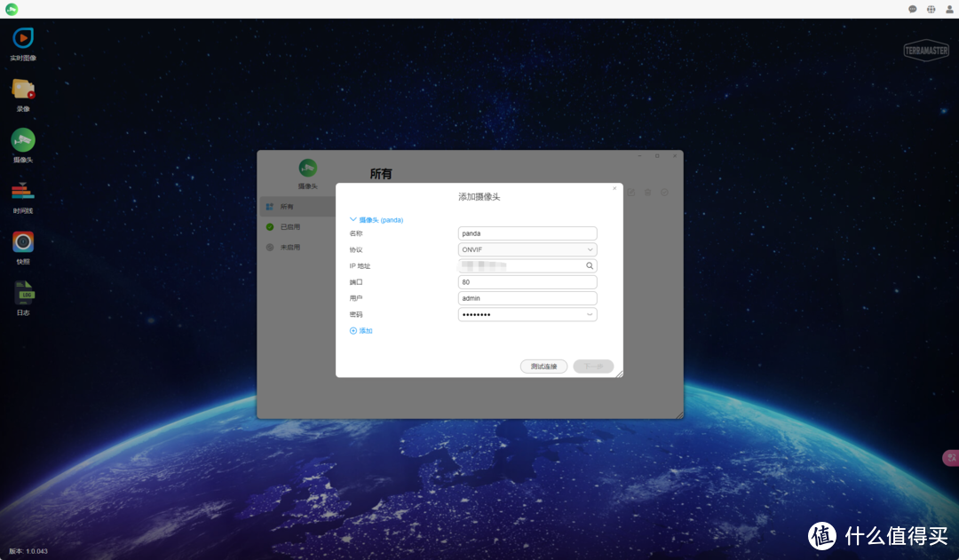Click the 名称 name input field
Screen dimensions: 959x560
click(x=527, y=233)
